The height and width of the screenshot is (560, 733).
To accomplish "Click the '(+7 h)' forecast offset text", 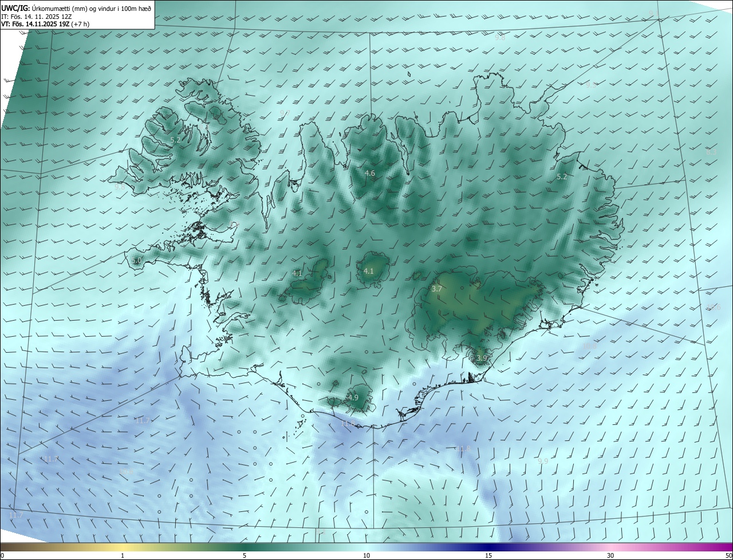I will [x=80, y=24].
